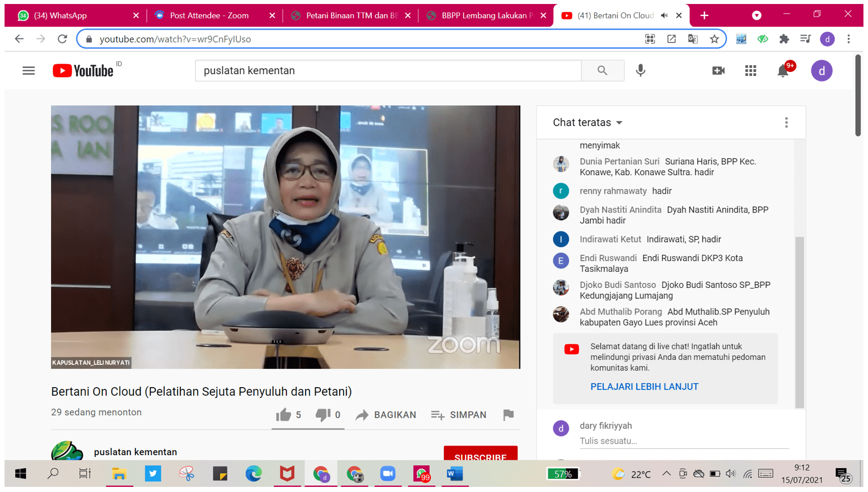
Task: Open the YouTube notifications bell
Action: tap(783, 71)
